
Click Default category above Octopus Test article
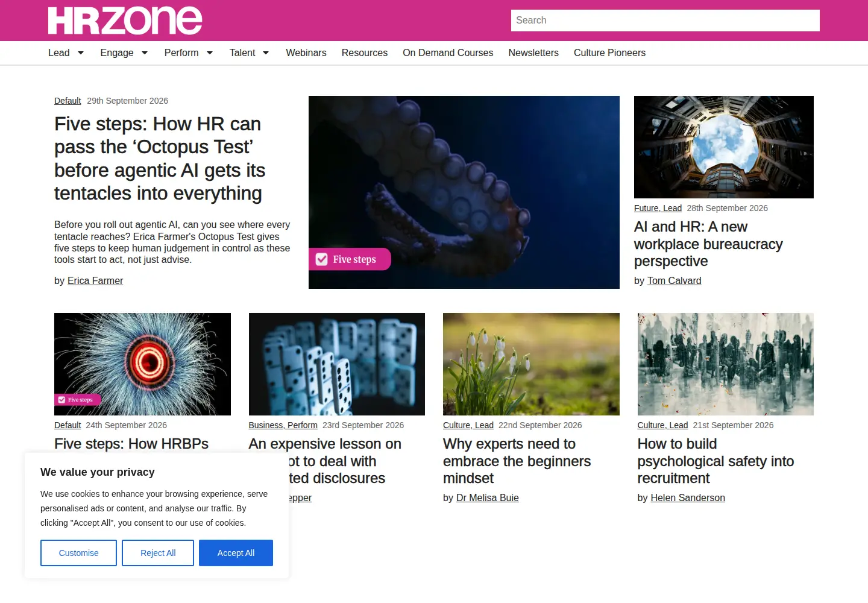tap(68, 101)
